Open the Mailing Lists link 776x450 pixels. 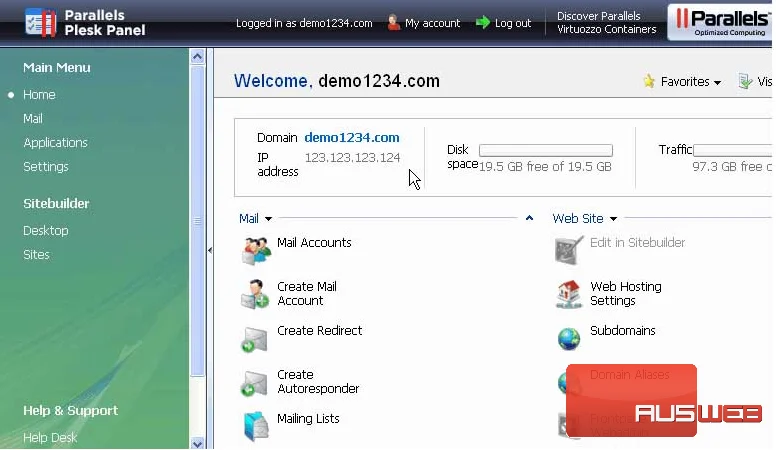point(308,419)
